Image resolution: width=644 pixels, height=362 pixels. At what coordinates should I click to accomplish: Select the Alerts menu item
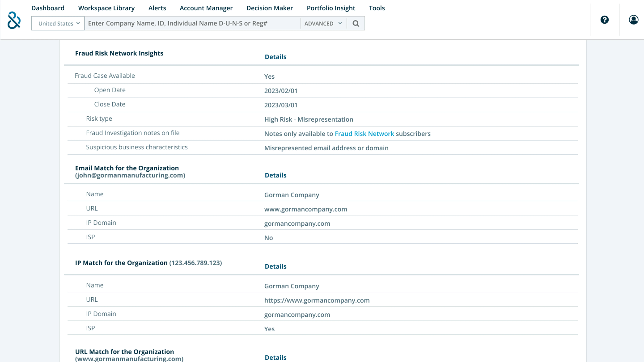coord(157,8)
